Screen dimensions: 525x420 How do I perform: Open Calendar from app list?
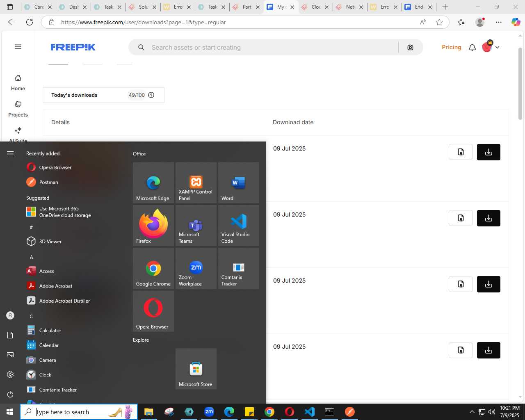click(x=74, y=345)
